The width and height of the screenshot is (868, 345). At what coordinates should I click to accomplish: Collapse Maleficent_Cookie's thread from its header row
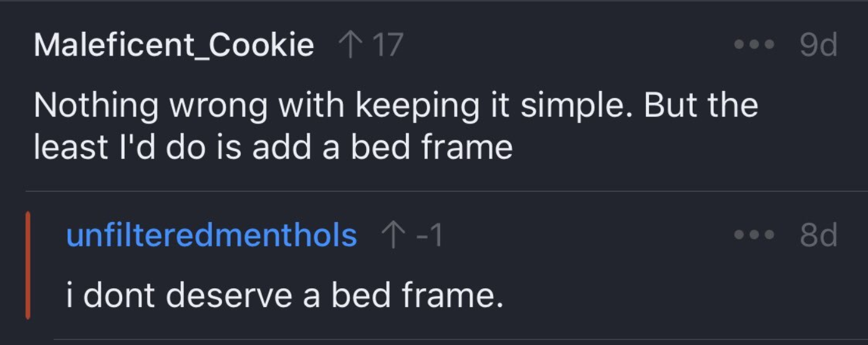coord(561,45)
